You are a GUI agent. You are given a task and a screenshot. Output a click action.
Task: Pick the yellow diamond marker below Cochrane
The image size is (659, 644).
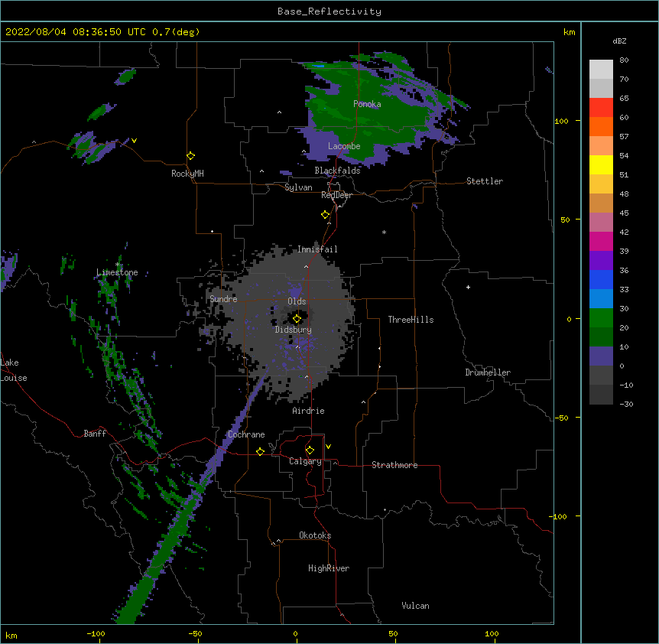(x=260, y=451)
